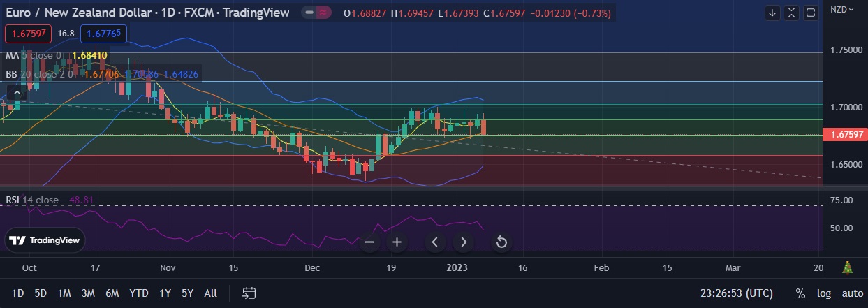Open the TradingView logo link
The width and height of the screenshot is (868, 308).
tap(45, 240)
